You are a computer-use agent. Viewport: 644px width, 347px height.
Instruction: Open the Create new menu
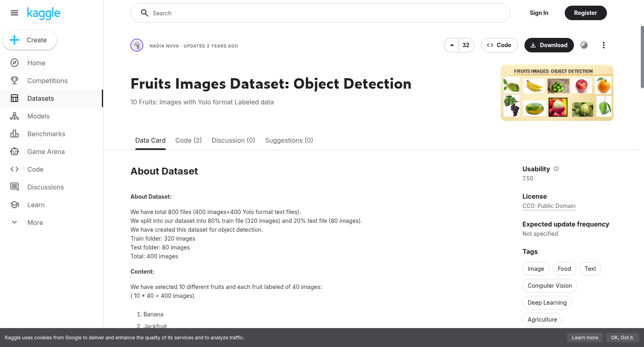pos(29,40)
